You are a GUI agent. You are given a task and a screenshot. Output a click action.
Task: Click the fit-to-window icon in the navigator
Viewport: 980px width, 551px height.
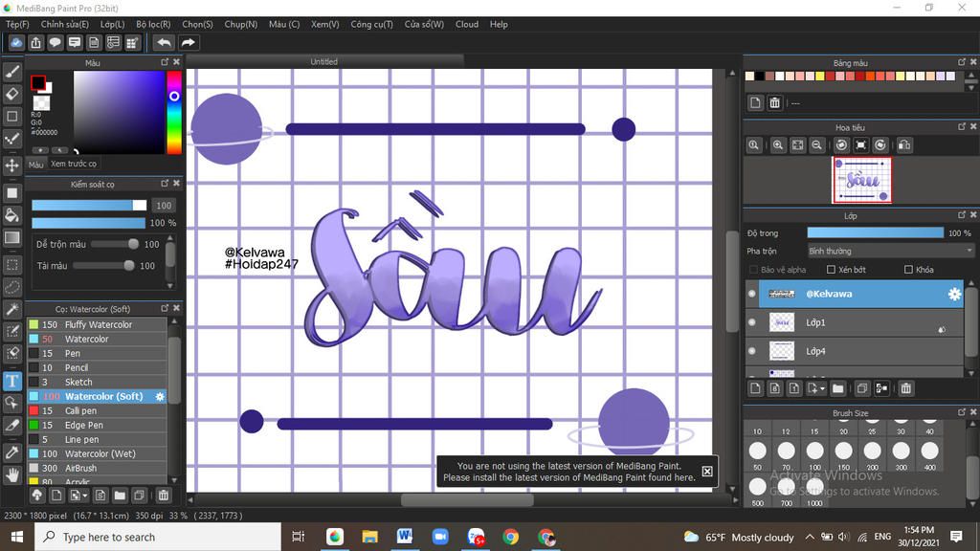pos(797,145)
